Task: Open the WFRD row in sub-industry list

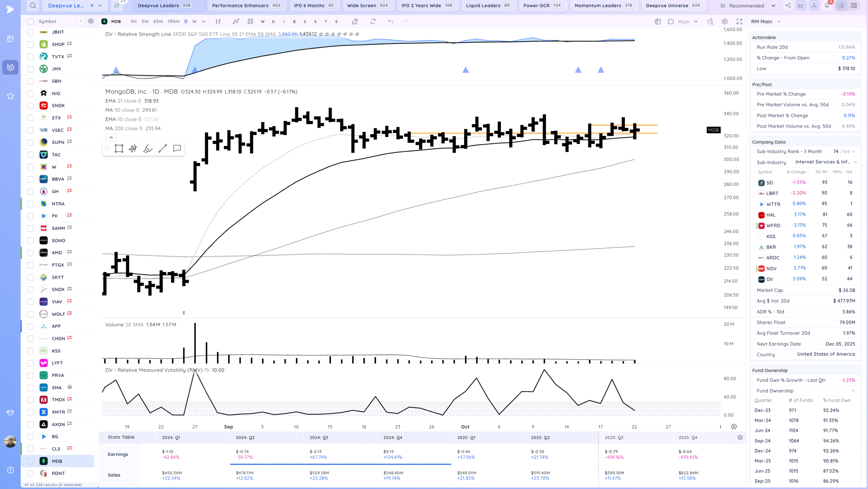Action: 773,226
